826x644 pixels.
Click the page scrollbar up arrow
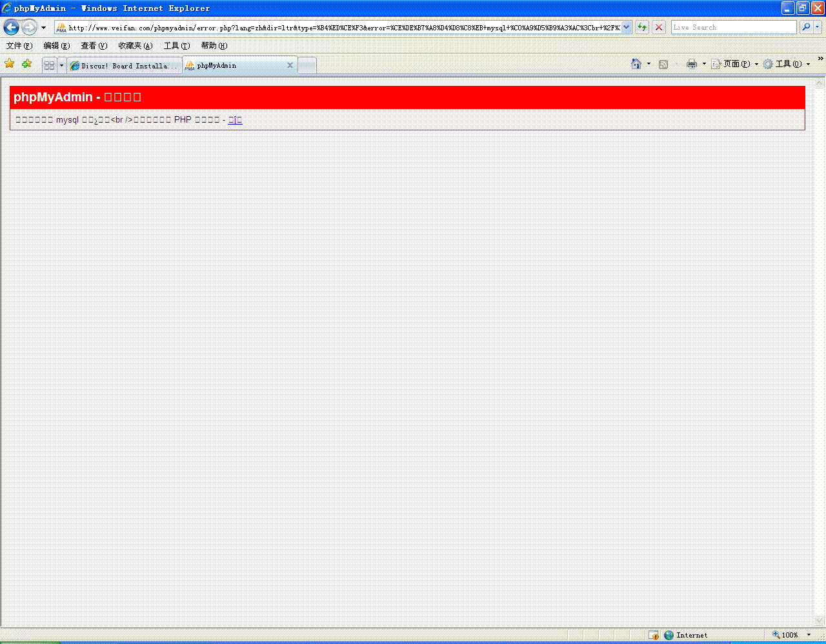tap(820, 83)
